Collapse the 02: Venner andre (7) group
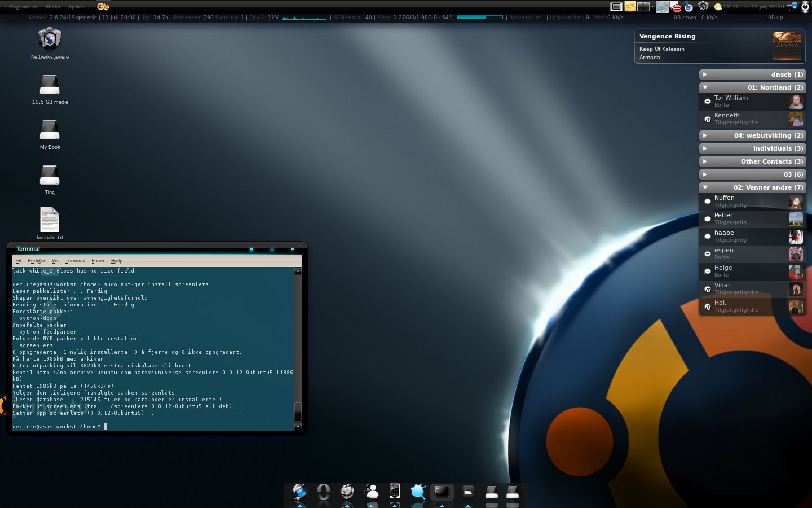 [x=753, y=187]
